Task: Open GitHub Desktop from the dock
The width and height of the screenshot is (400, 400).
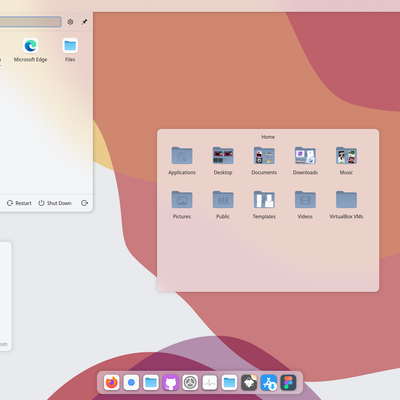Action: pos(171,383)
